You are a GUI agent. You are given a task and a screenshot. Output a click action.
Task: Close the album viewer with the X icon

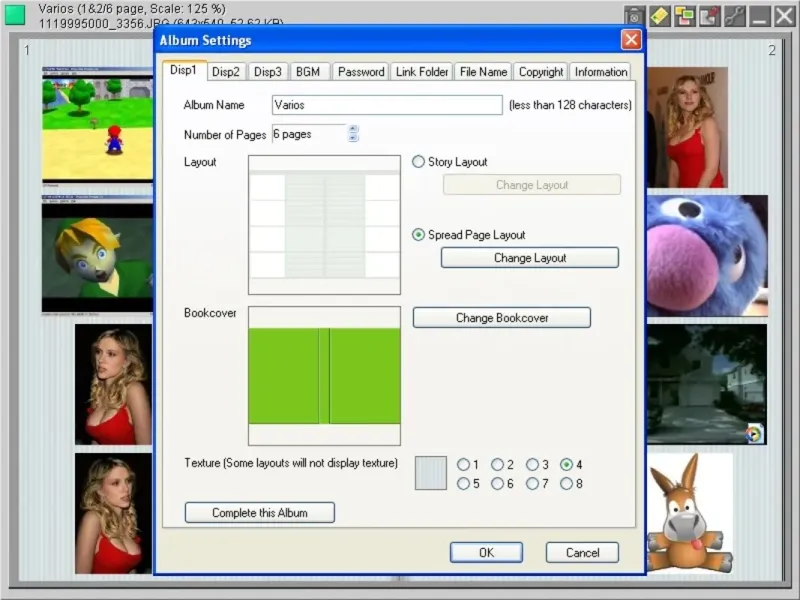(784, 16)
